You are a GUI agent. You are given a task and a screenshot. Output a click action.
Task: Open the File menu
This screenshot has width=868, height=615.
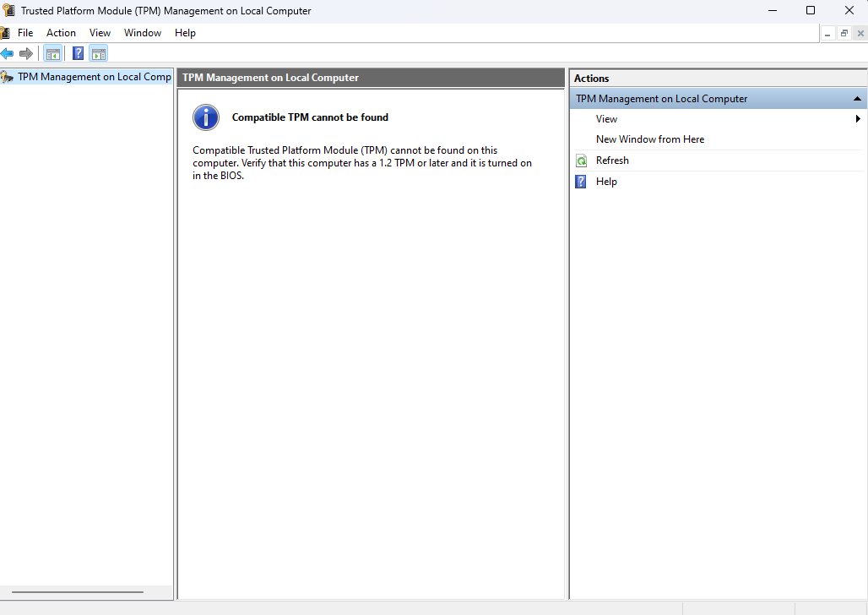(25, 32)
